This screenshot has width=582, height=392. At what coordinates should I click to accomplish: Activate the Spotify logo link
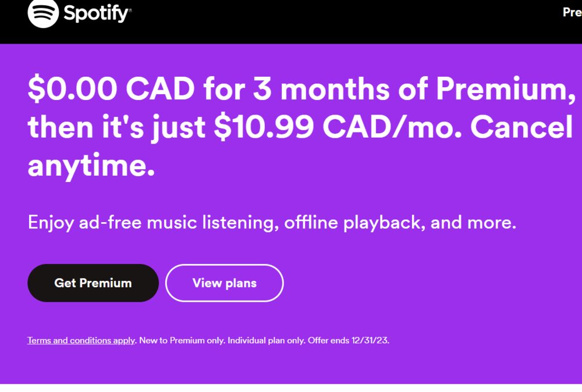coord(70,13)
